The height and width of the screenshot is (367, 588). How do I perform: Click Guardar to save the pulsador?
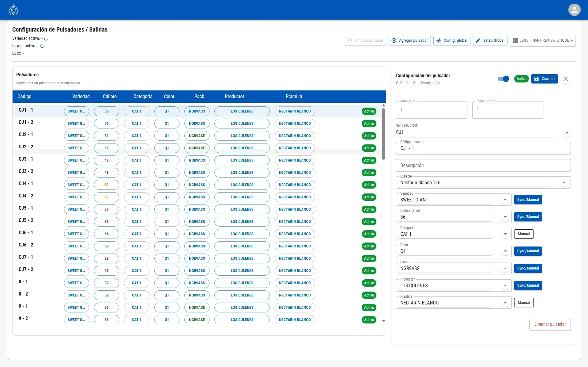coord(545,79)
